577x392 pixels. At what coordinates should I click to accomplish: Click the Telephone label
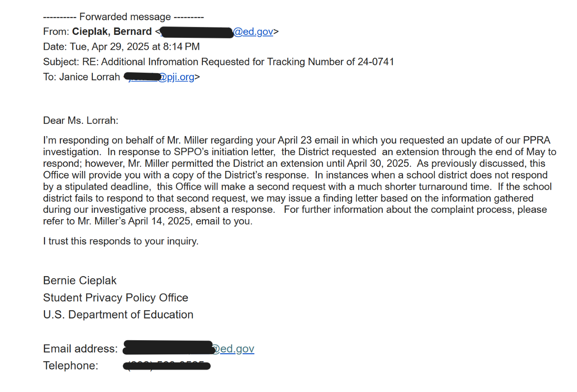[x=71, y=365]
